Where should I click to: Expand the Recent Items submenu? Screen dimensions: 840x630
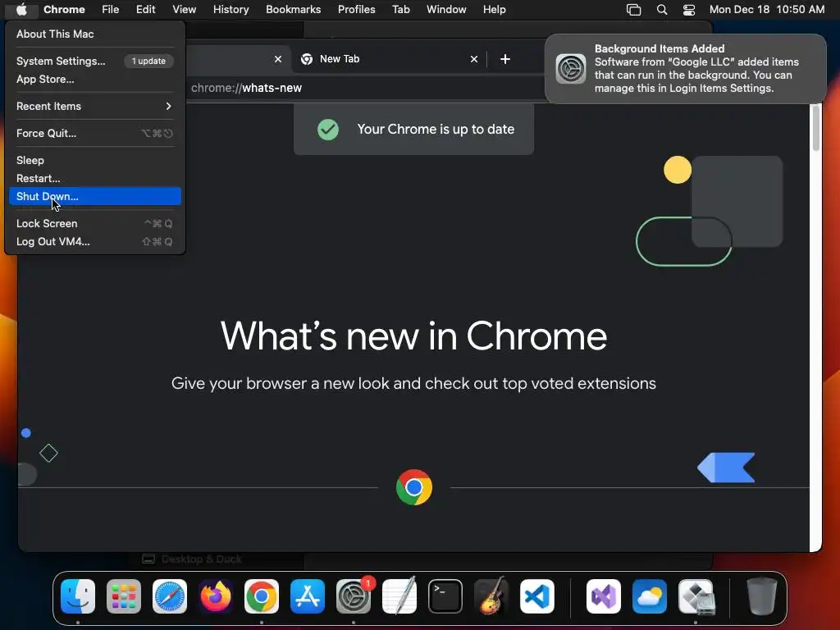coord(95,106)
